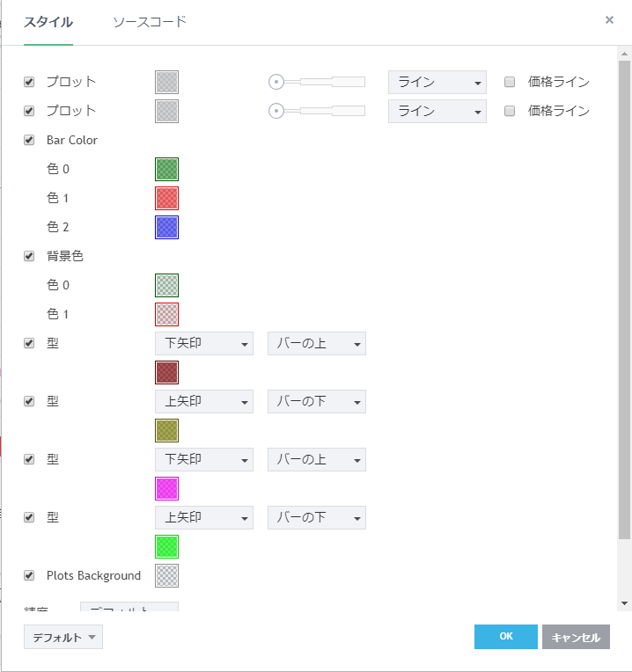Image resolution: width=632 pixels, height=672 pixels.
Task: Switch to the ソースコード tab
Action: (150, 22)
